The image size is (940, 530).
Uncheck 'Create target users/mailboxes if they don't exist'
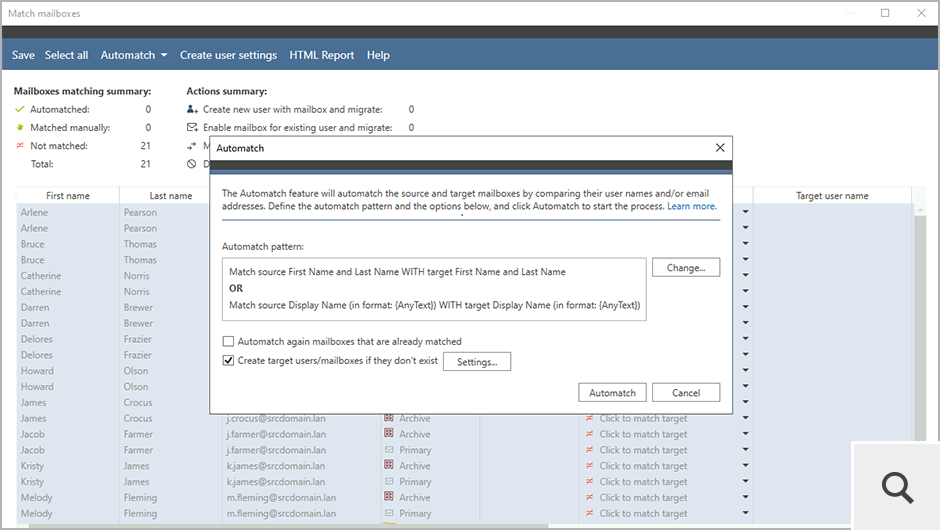tap(229, 361)
